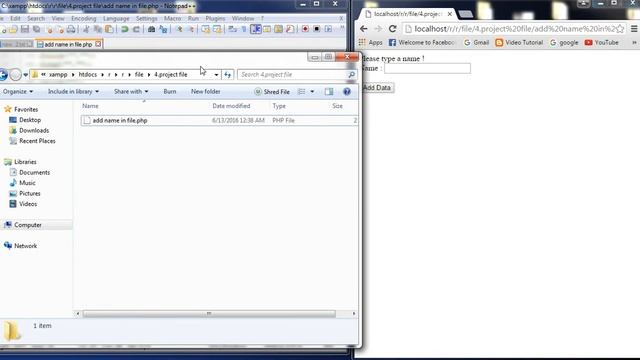The height and width of the screenshot is (360, 640).
Task: Select Libraries in the navigation pane
Action: [25, 162]
